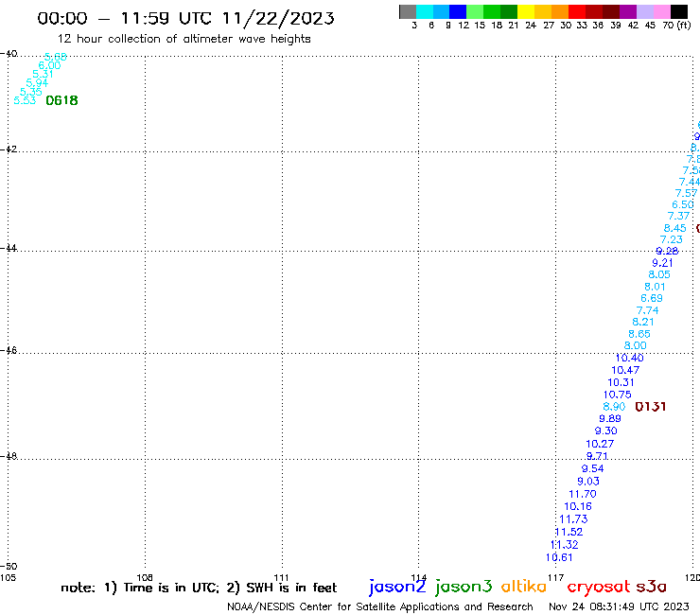The height and width of the screenshot is (615, 700).
Task: Click the 8.21 wave height value
Action: coord(643,322)
